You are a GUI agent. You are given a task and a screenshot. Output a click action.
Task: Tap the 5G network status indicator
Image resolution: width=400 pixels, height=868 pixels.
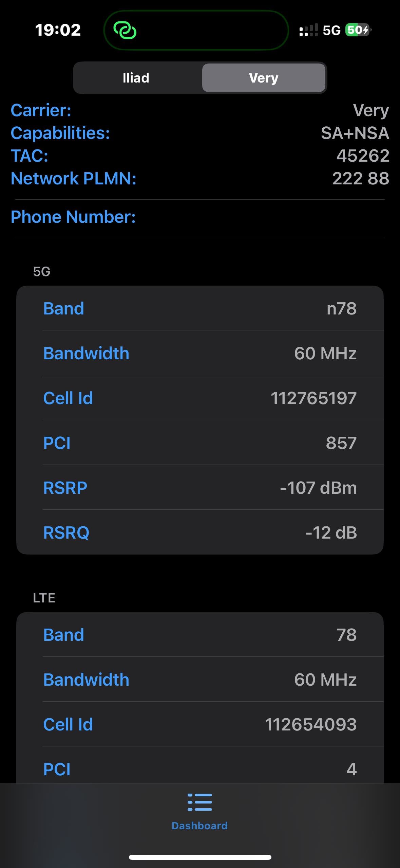click(x=331, y=31)
